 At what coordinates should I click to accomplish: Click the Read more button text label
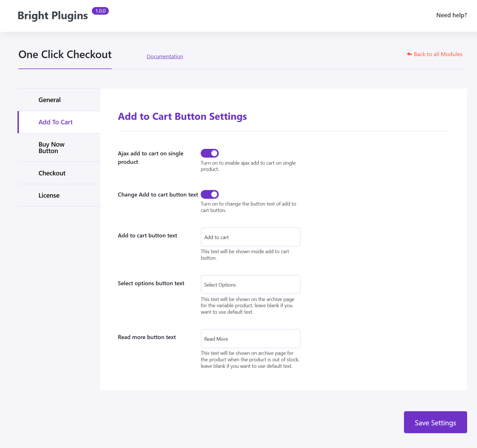(x=147, y=337)
